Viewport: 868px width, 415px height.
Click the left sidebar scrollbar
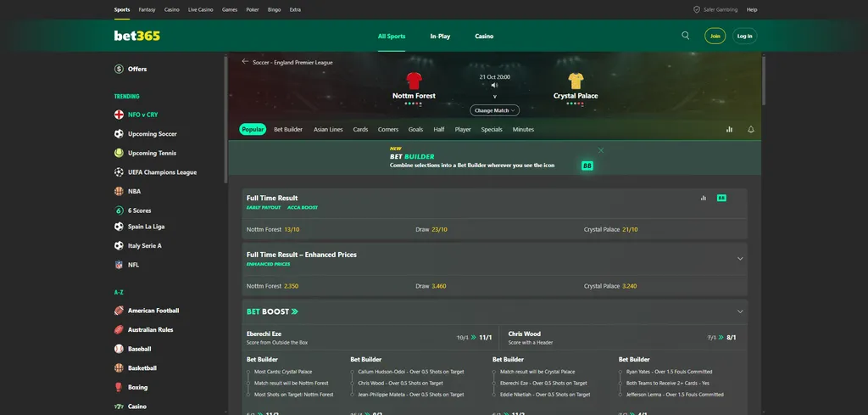pyautogui.click(x=225, y=119)
